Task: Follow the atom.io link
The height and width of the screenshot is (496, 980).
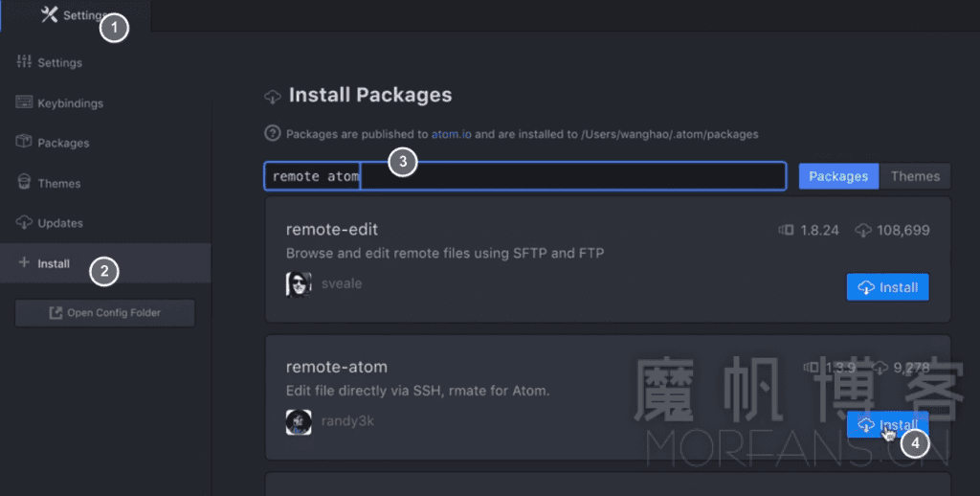Action: [x=452, y=134]
